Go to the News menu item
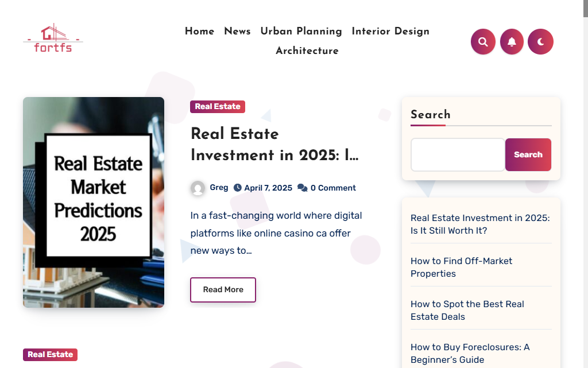The image size is (588, 368). [237, 32]
